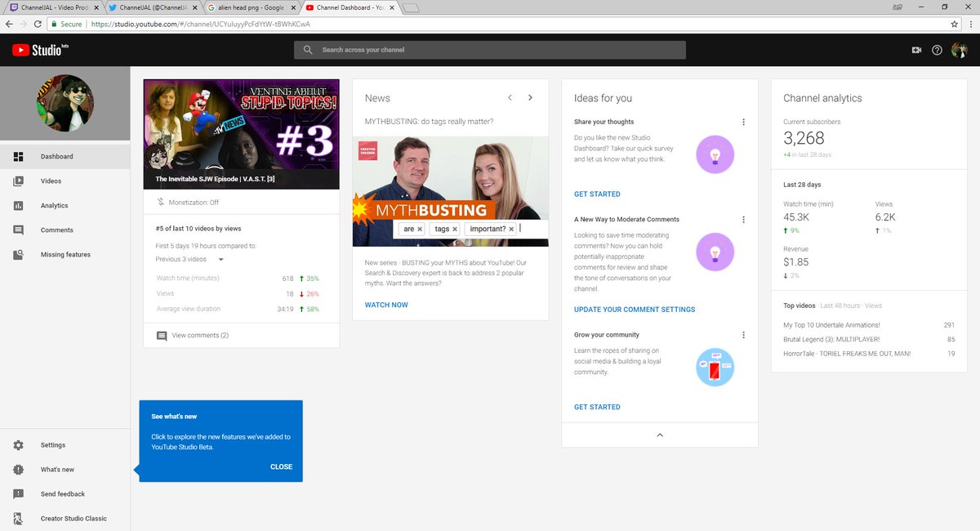Open the account avatar in top bar
Screen dimensions: 980x531
959,50
